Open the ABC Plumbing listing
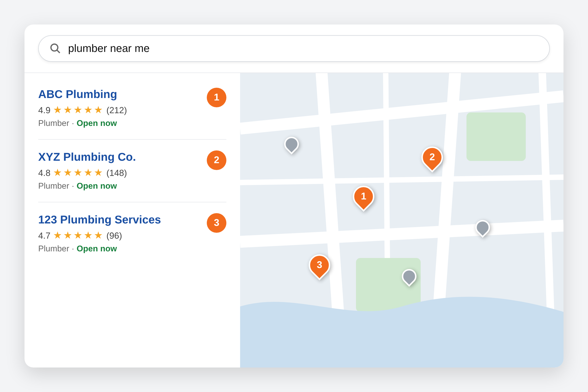 [x=77, y=94]
